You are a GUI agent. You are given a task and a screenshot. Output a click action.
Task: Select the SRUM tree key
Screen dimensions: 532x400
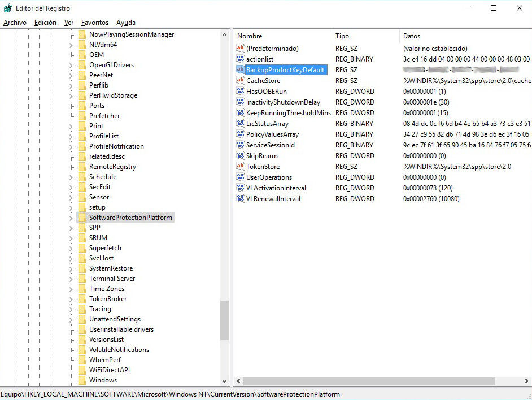pyautogui.click(x=98, y=238)
